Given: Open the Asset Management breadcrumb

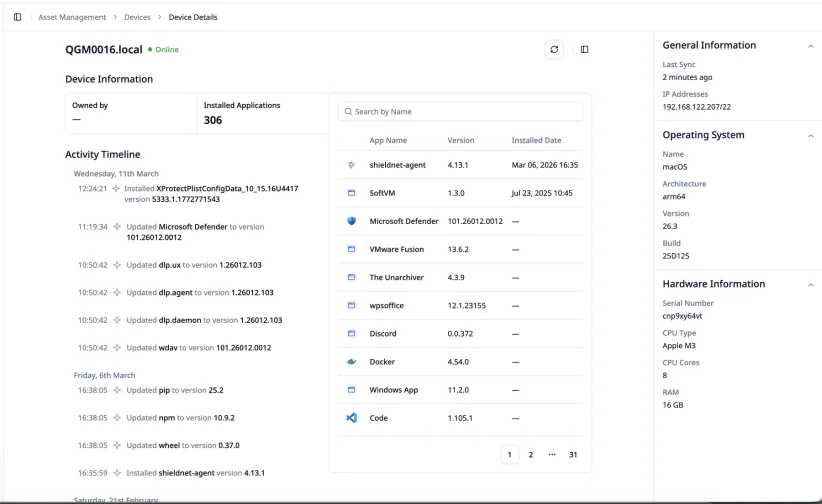Looking at the screenshot, I should click(72, 17).
